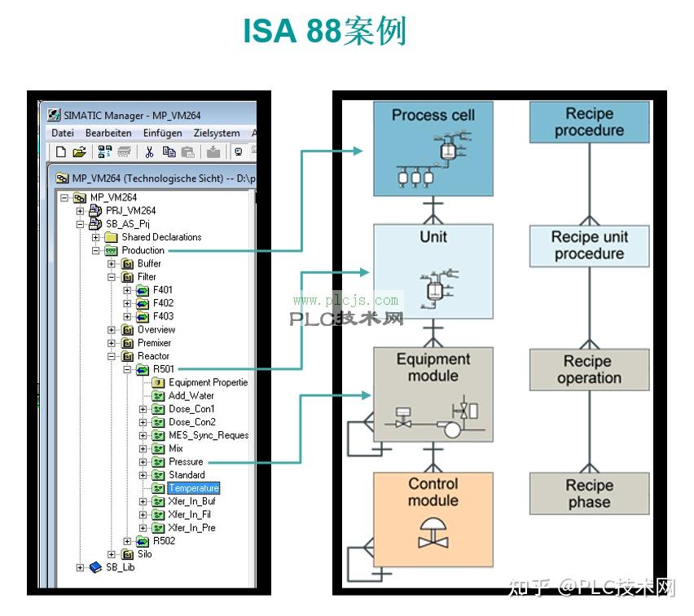Screen dimensions: 694x616
Task: Select the F403 tree item label
Action: coord(164,316)
